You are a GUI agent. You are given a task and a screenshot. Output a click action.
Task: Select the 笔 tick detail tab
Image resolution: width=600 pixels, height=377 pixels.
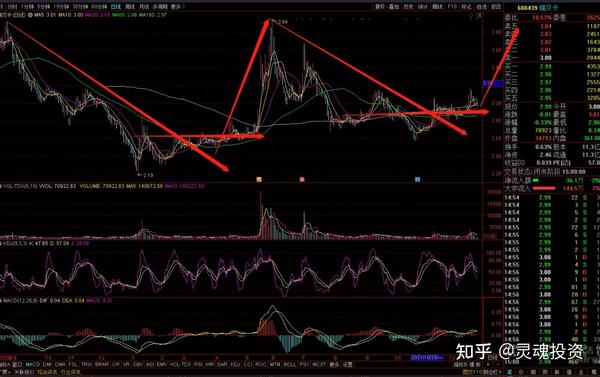[509, 372]
